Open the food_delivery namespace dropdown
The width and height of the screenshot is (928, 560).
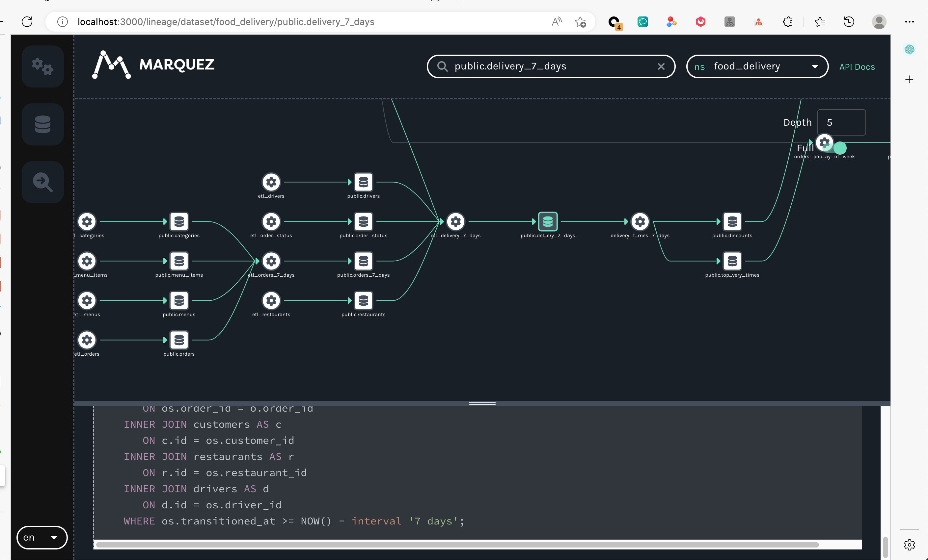pos(757,66)
